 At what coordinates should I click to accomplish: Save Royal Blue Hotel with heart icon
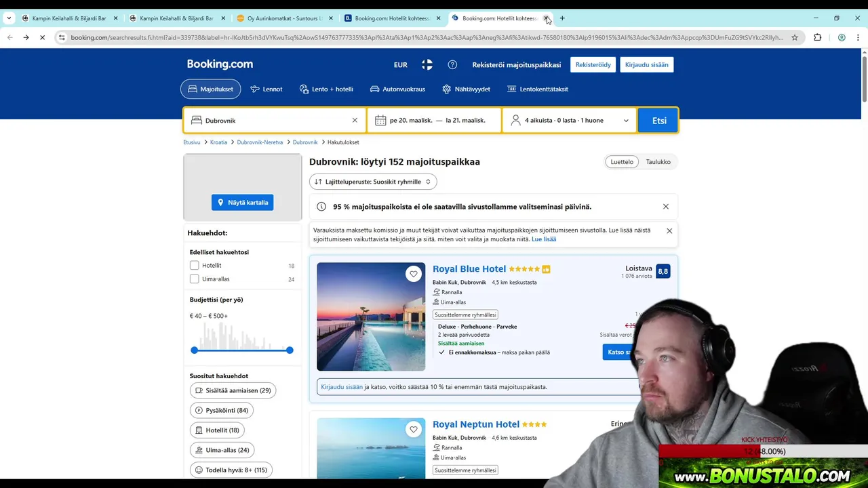click(414, 274)
